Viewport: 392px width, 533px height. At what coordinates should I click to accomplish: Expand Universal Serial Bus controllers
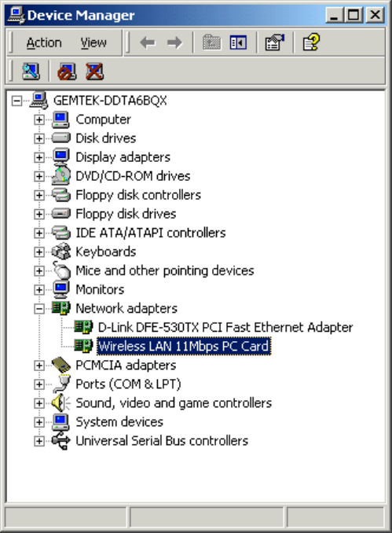click(x=39, y=441)
